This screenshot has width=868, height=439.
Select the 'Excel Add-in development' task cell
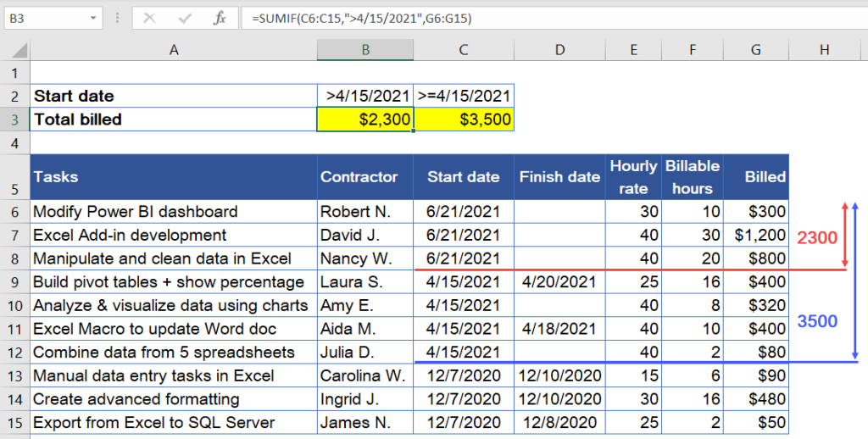pos(174,235)
